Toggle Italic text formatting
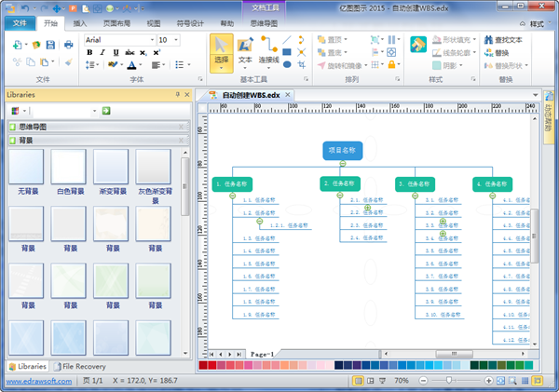The image size is (559, 392). click(102, 53)
